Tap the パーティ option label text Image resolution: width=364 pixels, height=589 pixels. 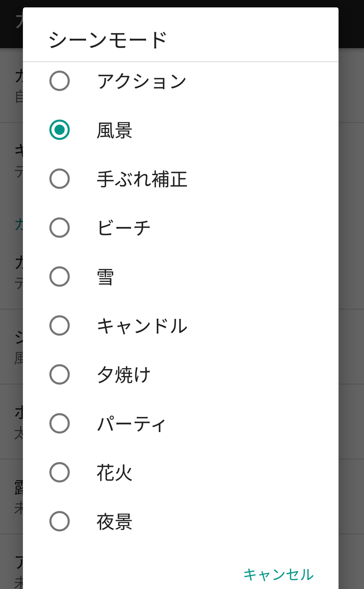[131, 424]
